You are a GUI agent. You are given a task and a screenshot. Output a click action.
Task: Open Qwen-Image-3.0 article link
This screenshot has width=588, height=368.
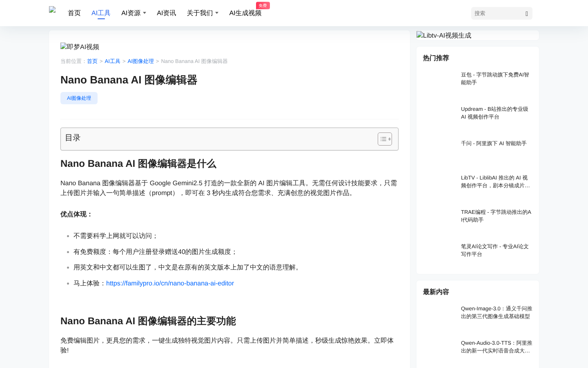(497, 312)
